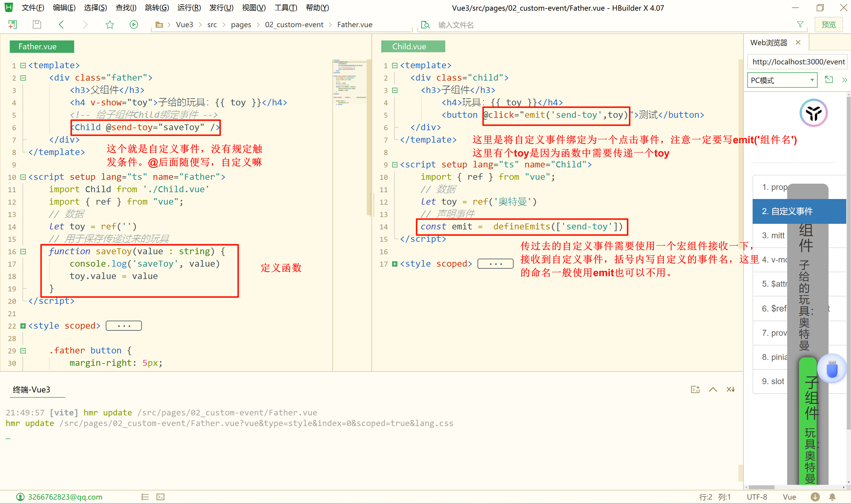Click the save file toolbar icon
This screenshot has height=504, width=851.
pos(37,25)
